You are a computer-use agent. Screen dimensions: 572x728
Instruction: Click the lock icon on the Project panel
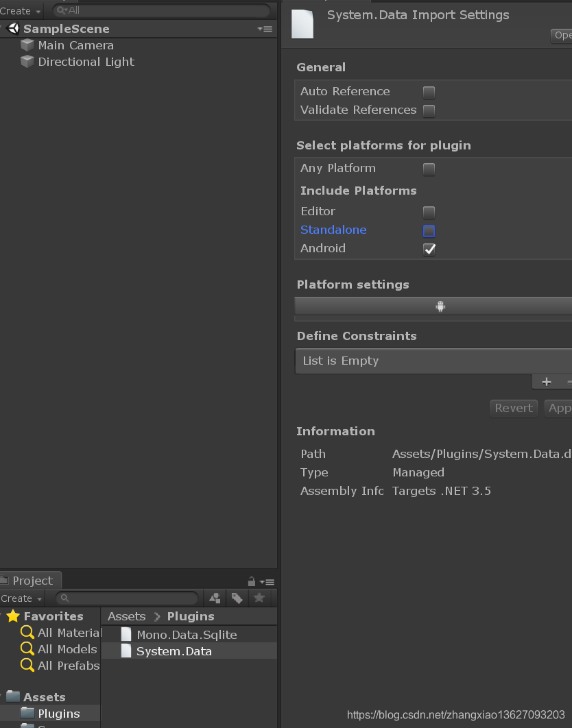pyautogui.click(x=253, y=581)
